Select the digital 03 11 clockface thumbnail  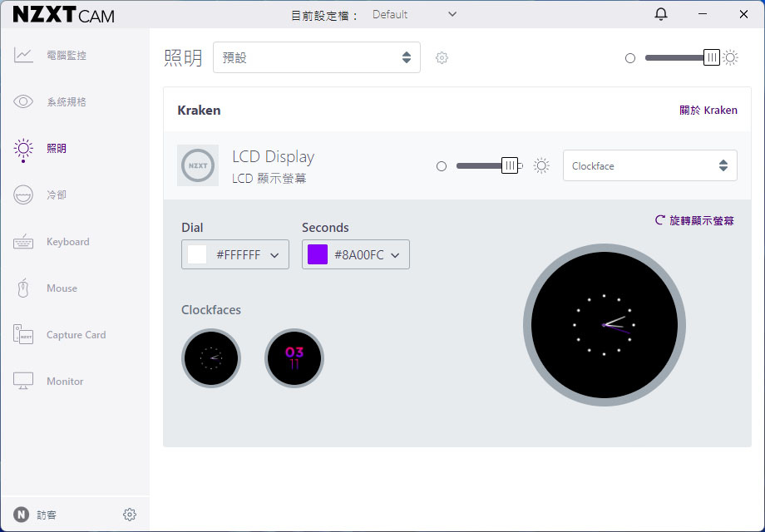click(x=294, y=358)
